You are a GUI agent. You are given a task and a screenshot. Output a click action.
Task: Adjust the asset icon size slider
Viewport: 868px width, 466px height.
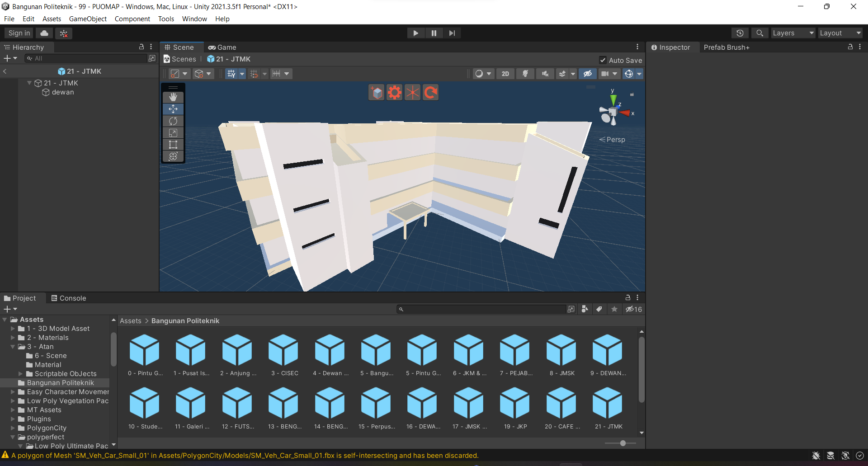[x=623, y=443]
